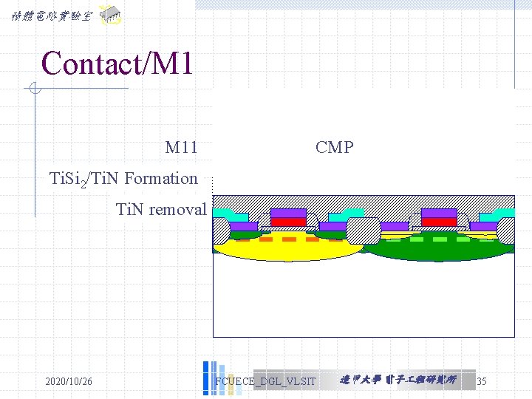
Task: Click the 2020/10/26 date in footer
Action: [69, 381]
